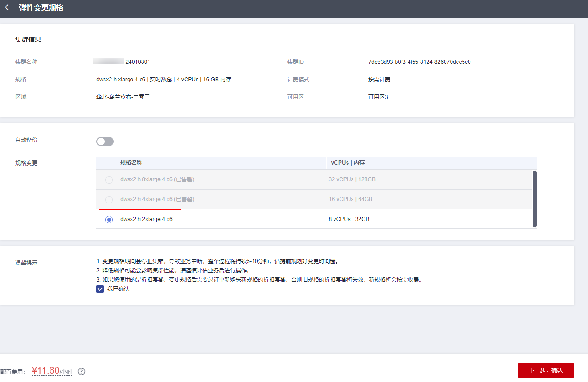Go back using the header arrow
Screen dimensions: 588x382
[x=6, y=7]
